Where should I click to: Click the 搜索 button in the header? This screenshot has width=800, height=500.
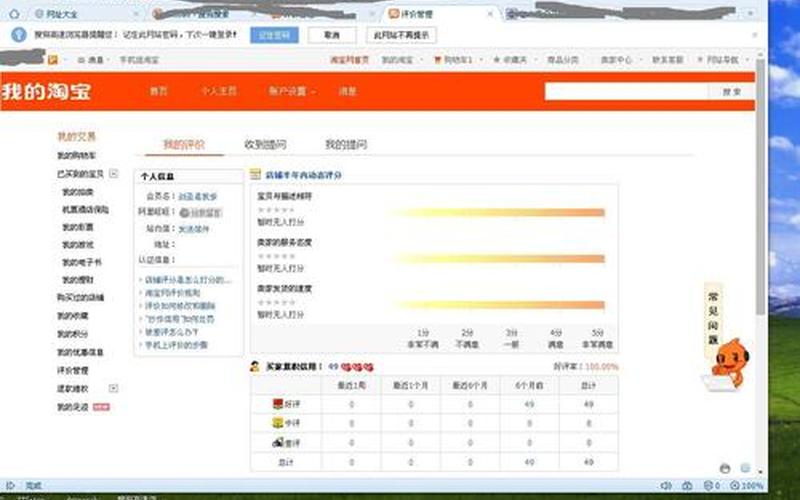tap(731, 91)
